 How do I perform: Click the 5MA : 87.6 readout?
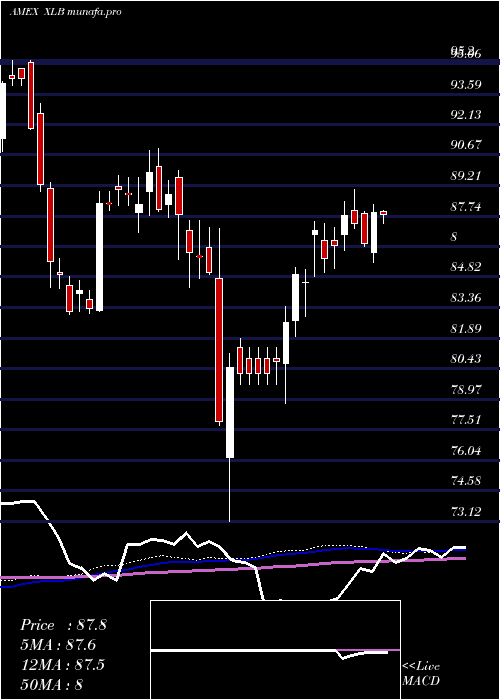58,645
